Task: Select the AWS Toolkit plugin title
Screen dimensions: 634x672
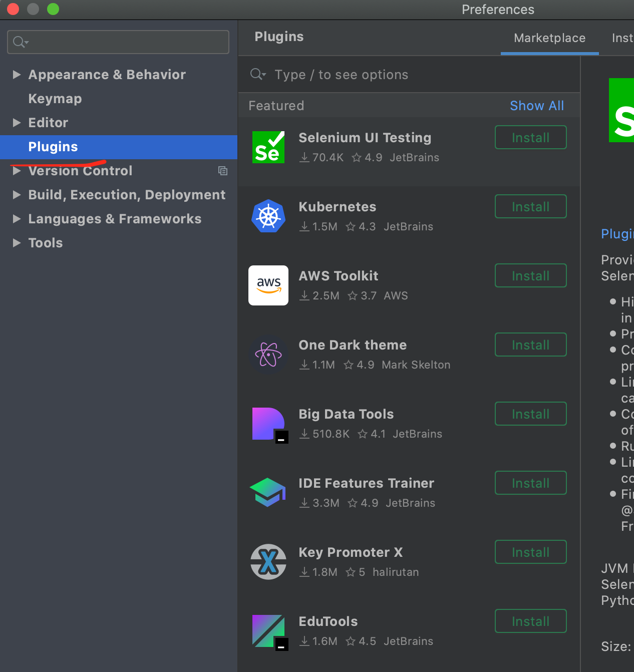Action: click(x=339, y=276)
